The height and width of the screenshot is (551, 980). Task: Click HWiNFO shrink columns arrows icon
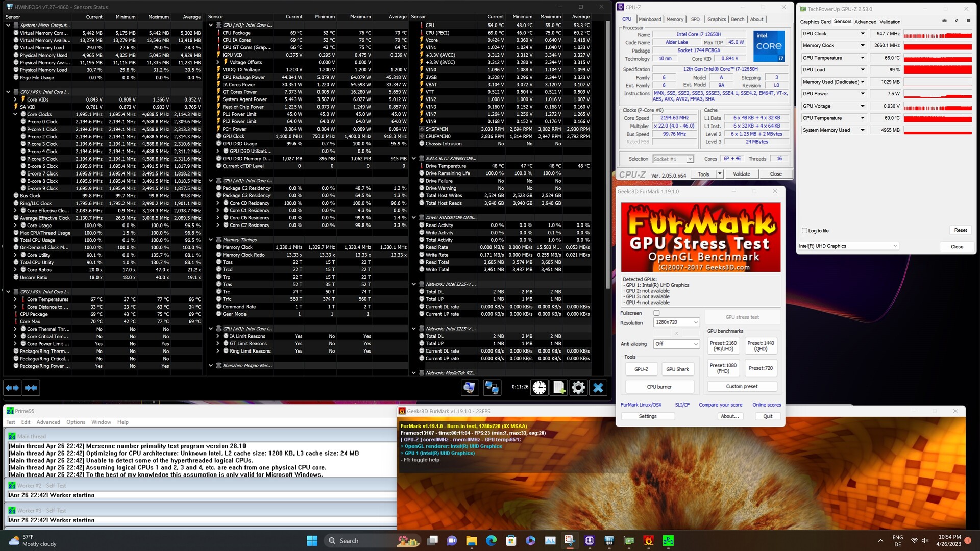(31, 388)
